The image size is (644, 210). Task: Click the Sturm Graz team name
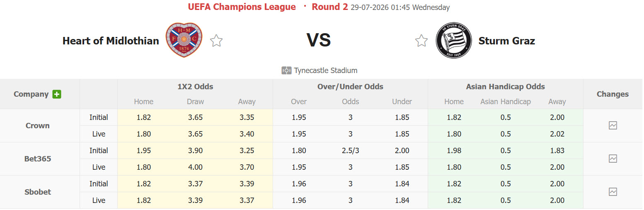507,41
